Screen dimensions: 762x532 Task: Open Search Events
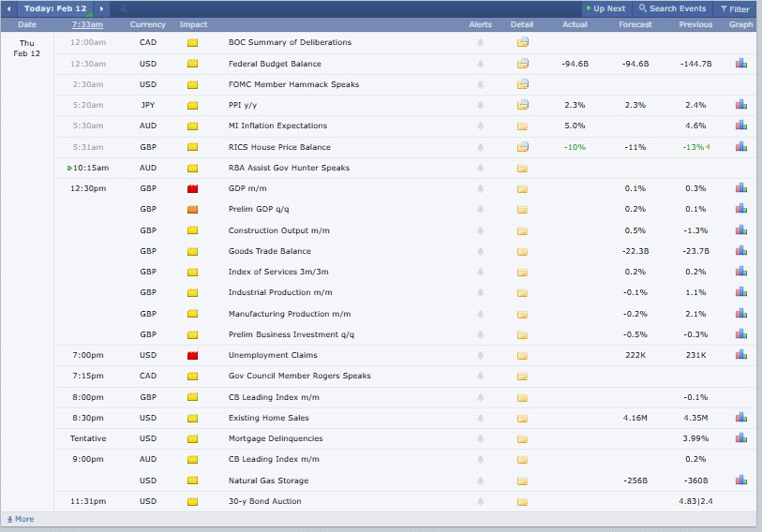coord(672,8)
